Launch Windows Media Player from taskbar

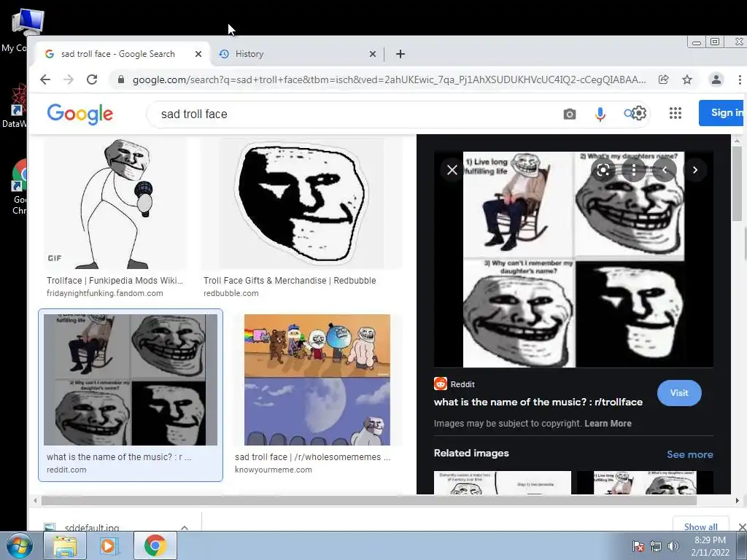point(109,545)
